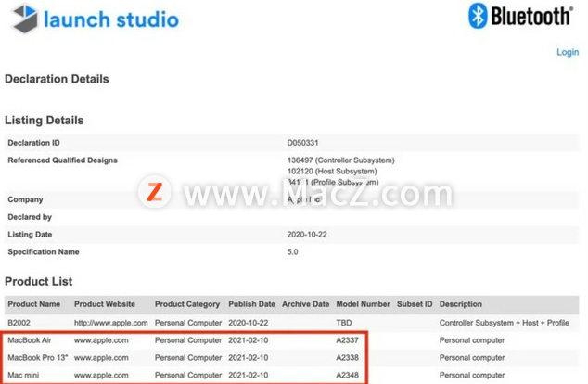The width and height of the screenshot is (588, 384).
Task: Select model number A2338
Action: (347, 358)
